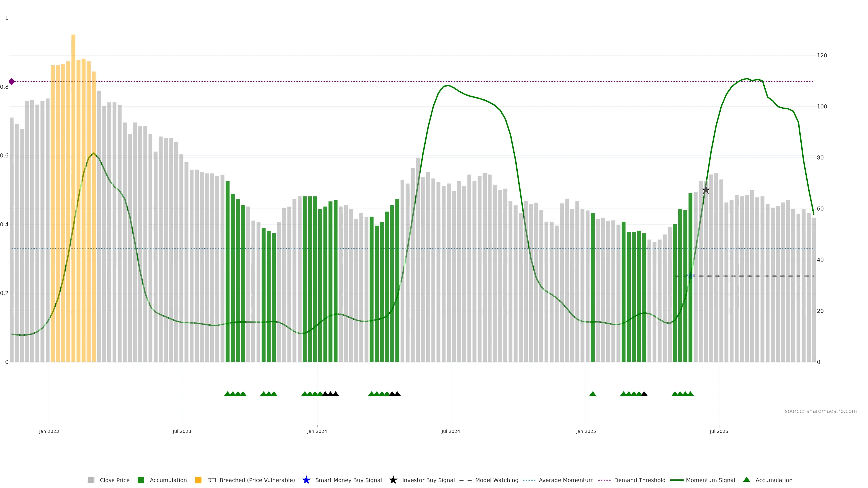This screenshot has width=868, height=488.
Task: Click the blue star on Model Watching line
Action: click(x=690, y=276)
